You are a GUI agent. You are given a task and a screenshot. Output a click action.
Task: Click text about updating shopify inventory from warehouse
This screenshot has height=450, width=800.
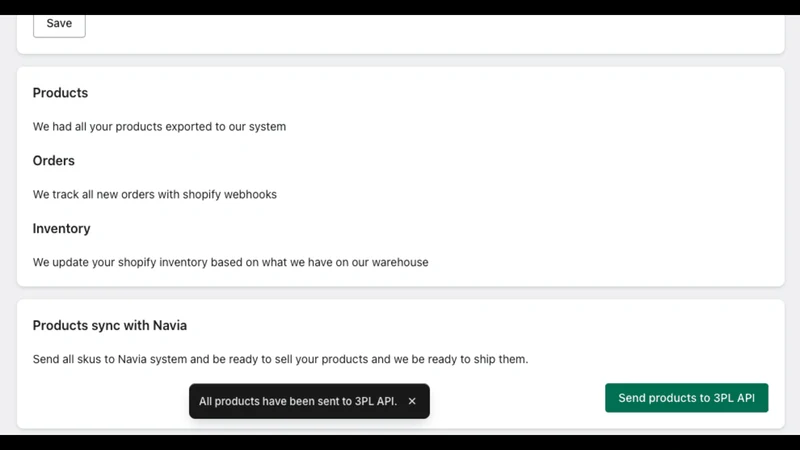[x=231, y=262]
